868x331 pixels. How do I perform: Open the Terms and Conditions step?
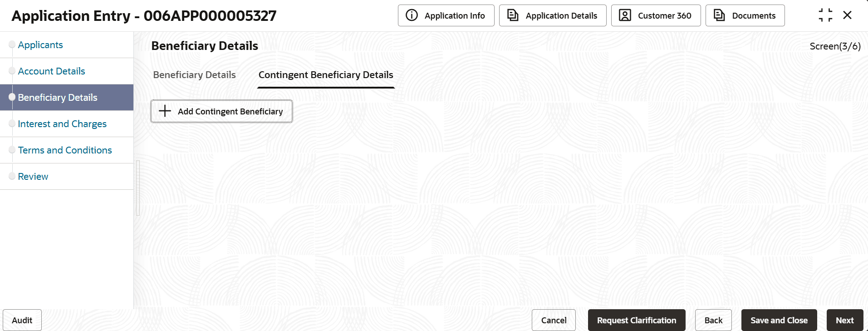point(65,150)
